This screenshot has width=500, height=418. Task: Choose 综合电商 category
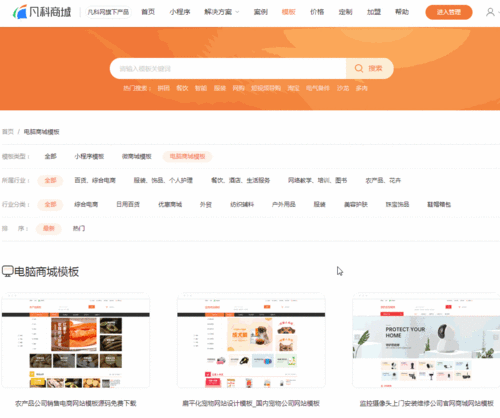point(86,204)
